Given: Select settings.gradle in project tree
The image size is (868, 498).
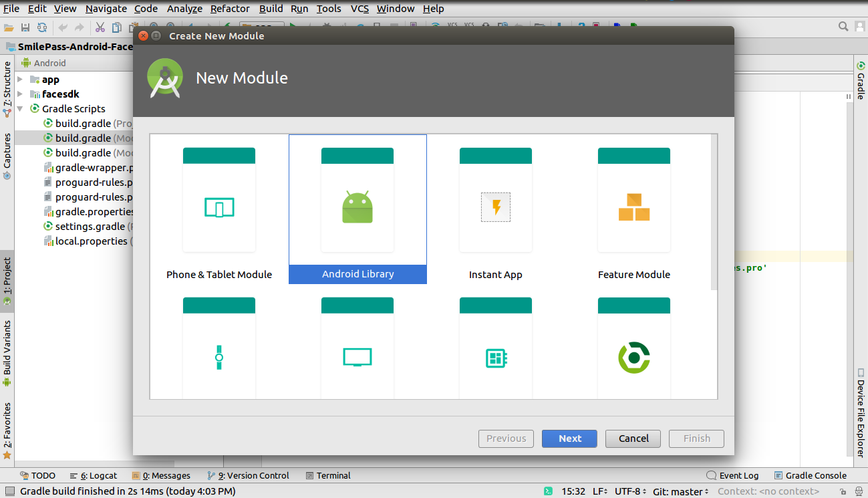Looking at the screenshot, I should [x=88, y=227].
